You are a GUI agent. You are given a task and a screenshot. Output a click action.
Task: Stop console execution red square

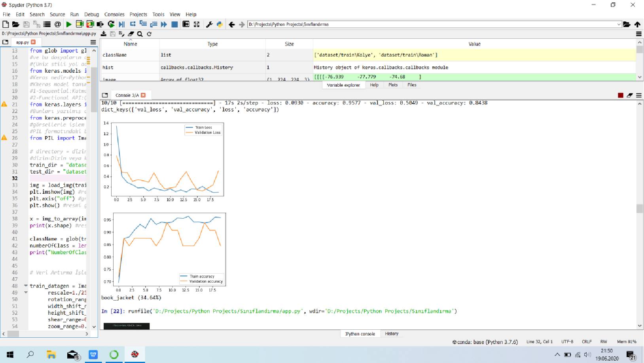621,95
